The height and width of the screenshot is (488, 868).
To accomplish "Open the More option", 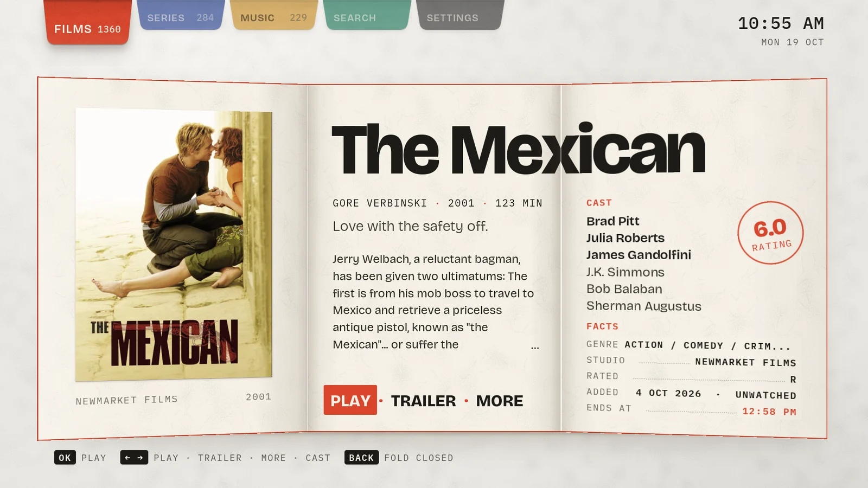I will [x=500, y=401].
